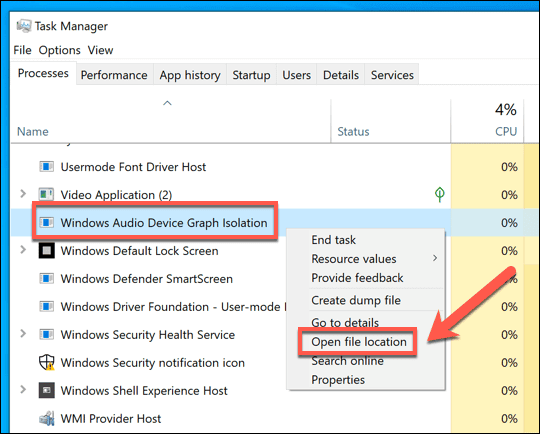Open Properties from context menu
The width and height of the screenshot is (540, 434).
tap(366, 380)
